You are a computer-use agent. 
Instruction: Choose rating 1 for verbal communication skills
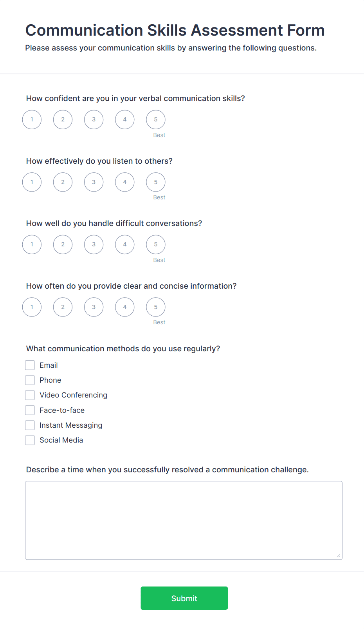(x=32, y=119)
